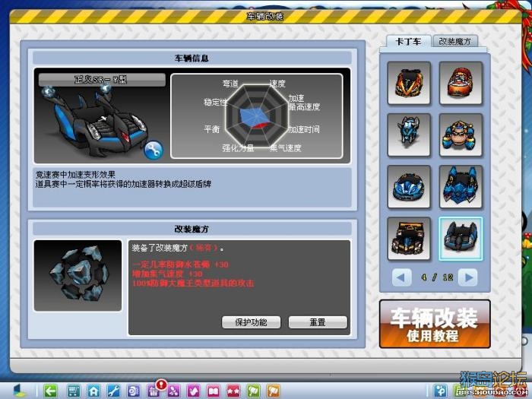The height and width of the screenshot is (399, 532).
Task: Select the highlighted black-blue kart thumbnail
Action: pyautogui.click(x=461, y=239)
